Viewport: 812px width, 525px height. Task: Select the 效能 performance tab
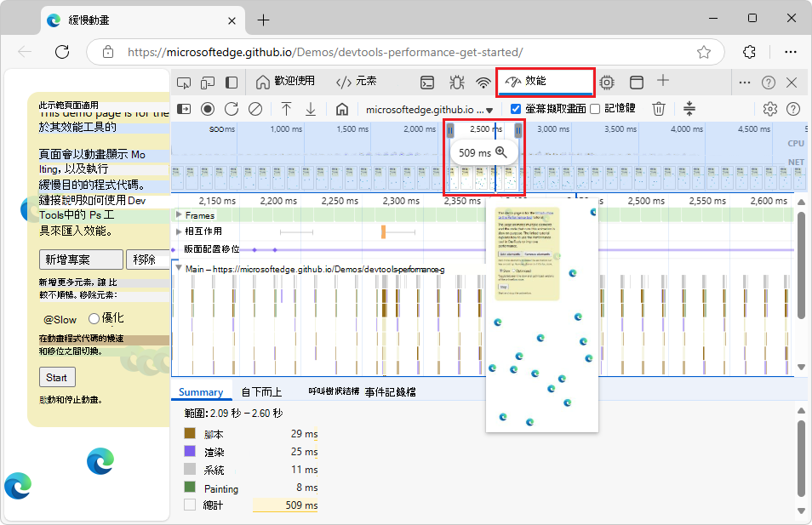pos(545,82)
